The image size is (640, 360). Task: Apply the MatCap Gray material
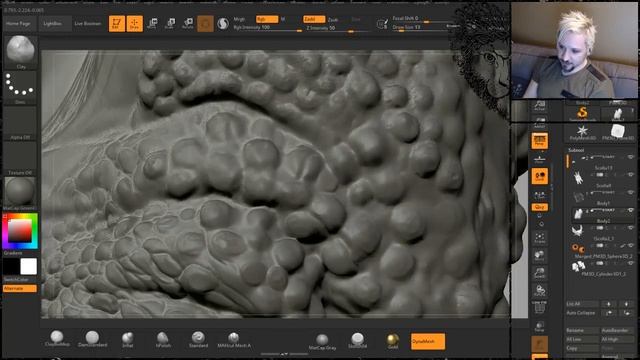point(322,342)
